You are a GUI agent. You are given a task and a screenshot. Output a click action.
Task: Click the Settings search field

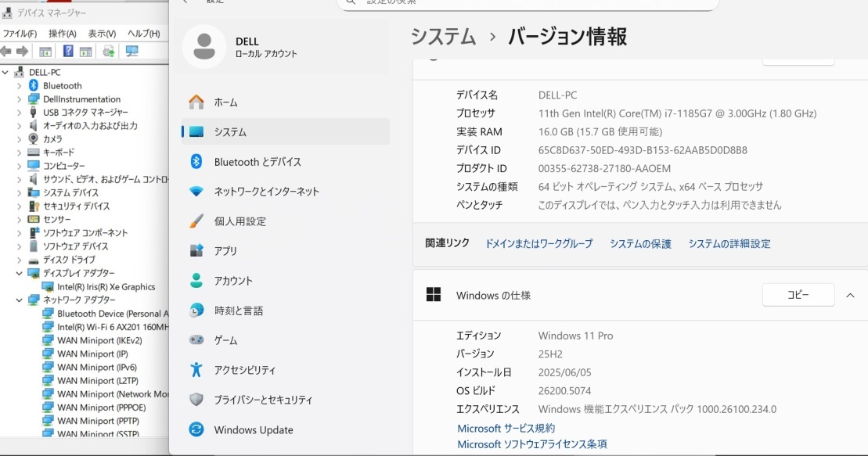tap(528, 3)
